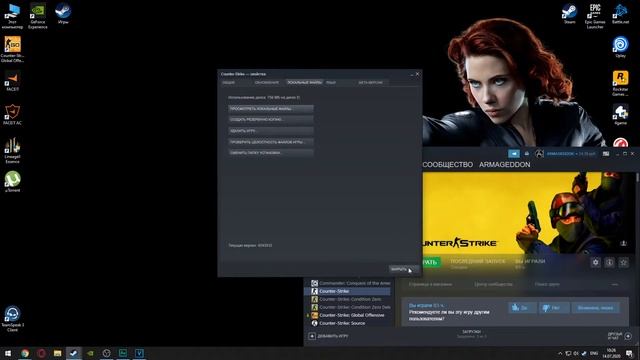The image size is (640, 360).
Task: Open СООБЩЕСТВО menu in Steam
Action: click(448, 164)
